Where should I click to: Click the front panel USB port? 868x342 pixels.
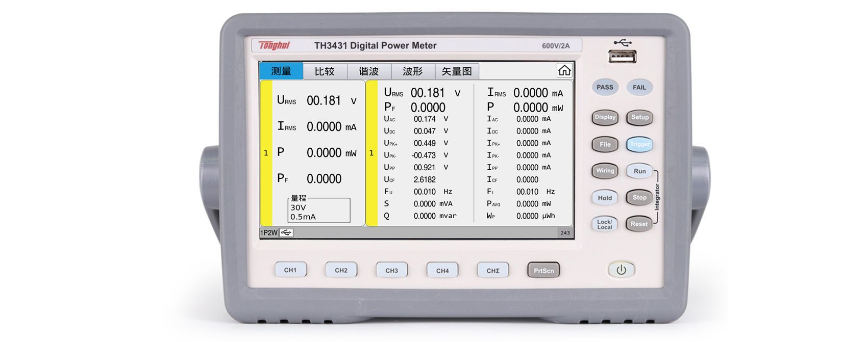click(623, 56)
